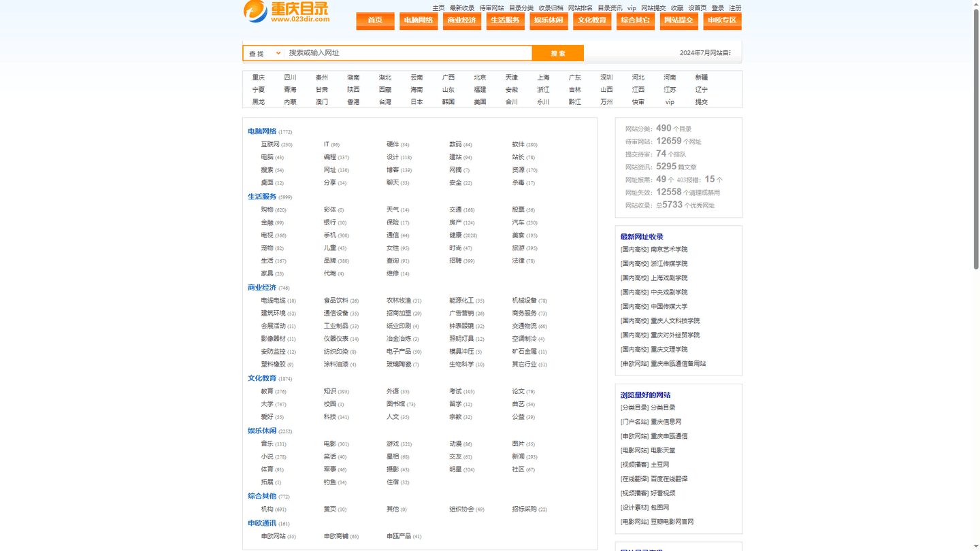Choose the 快审 link in region list
The image size is (980, 551).
[638, 102]
